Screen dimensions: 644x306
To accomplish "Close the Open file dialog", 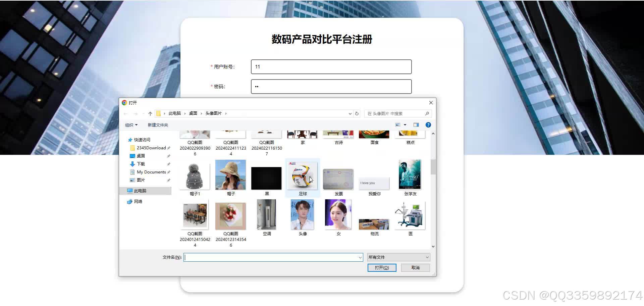I will tap(431, 103).
